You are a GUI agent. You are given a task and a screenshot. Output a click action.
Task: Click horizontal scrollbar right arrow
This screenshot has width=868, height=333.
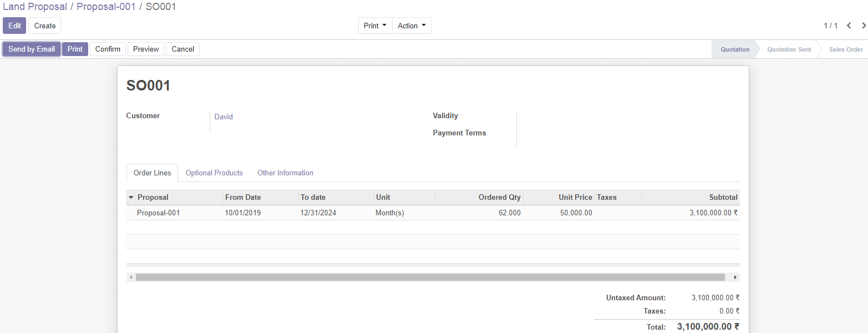coord(735,277)
